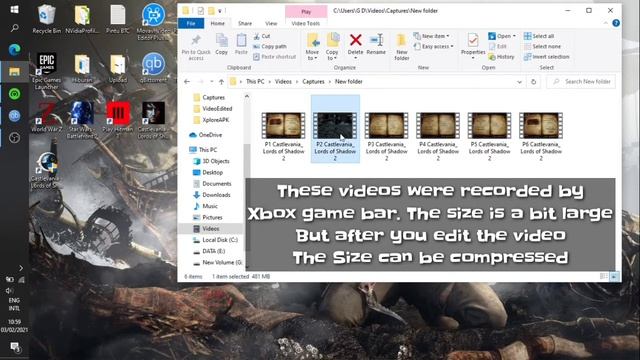Select 3D Objects in navigation pane
Screen dimensions: 640x360
(216, 161)
